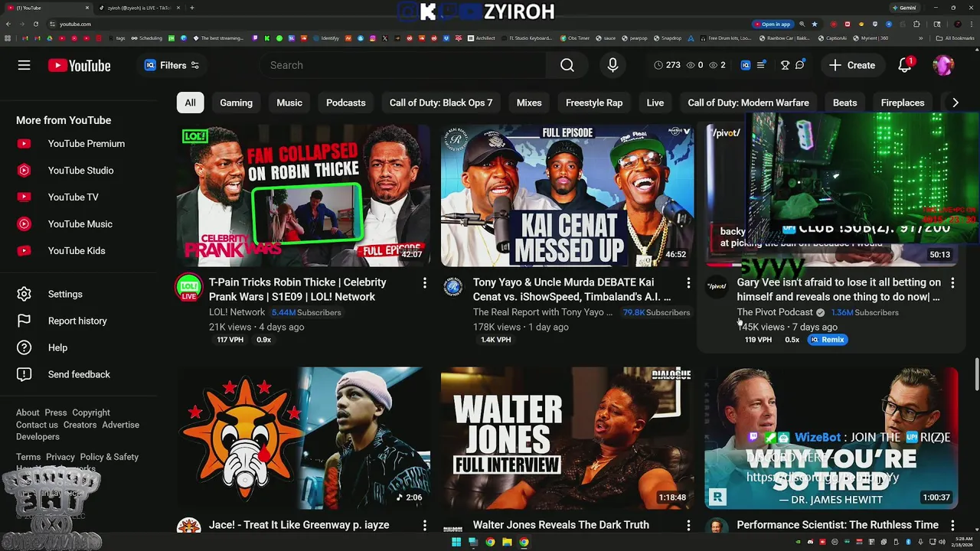The height and width of the screenshot is (551, 980).
Task: Open Report history in sidebar
Action: click(78, 321)
